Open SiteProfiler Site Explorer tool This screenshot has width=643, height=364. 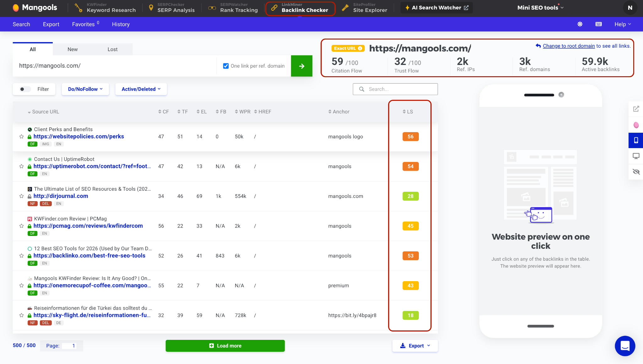(x=364, y=8)
